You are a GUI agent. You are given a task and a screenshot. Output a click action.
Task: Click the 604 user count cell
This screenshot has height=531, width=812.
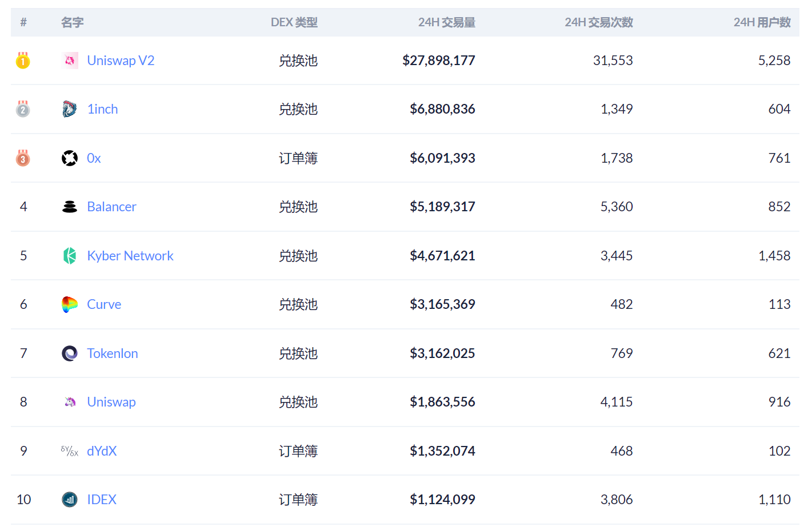(779, 109)
